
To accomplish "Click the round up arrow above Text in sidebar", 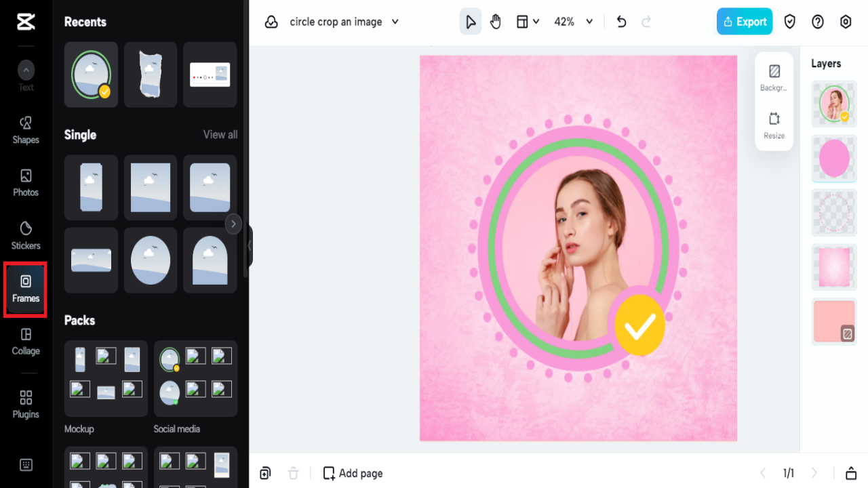I will (26, 70).
